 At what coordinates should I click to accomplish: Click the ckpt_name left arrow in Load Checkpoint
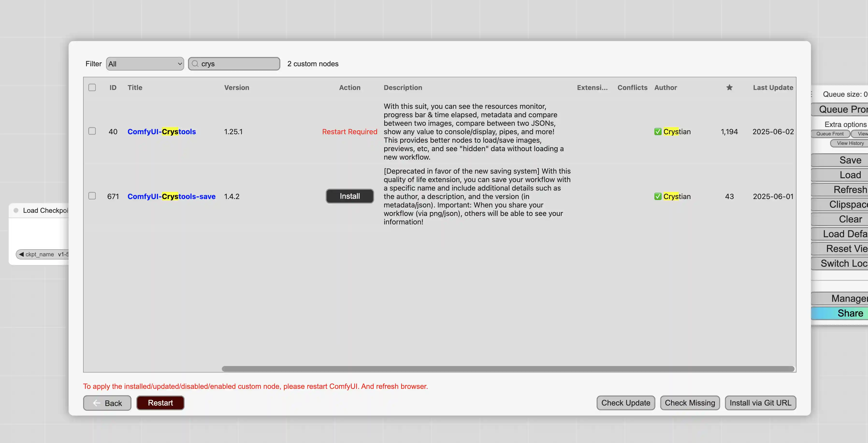click(x=21, y=254)
